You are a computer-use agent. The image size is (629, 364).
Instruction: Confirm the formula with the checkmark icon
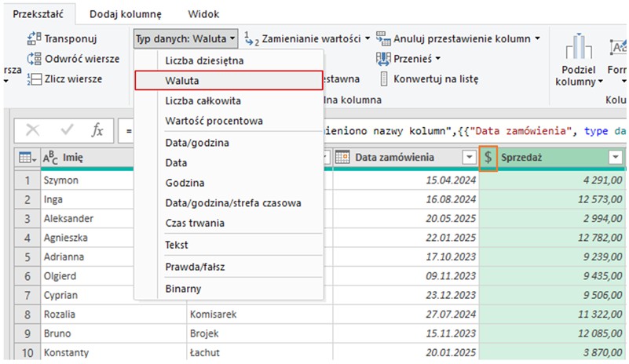[67, 129]
